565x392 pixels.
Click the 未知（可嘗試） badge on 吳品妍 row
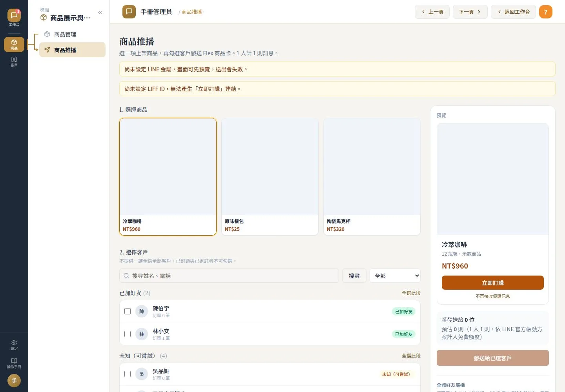396,374
